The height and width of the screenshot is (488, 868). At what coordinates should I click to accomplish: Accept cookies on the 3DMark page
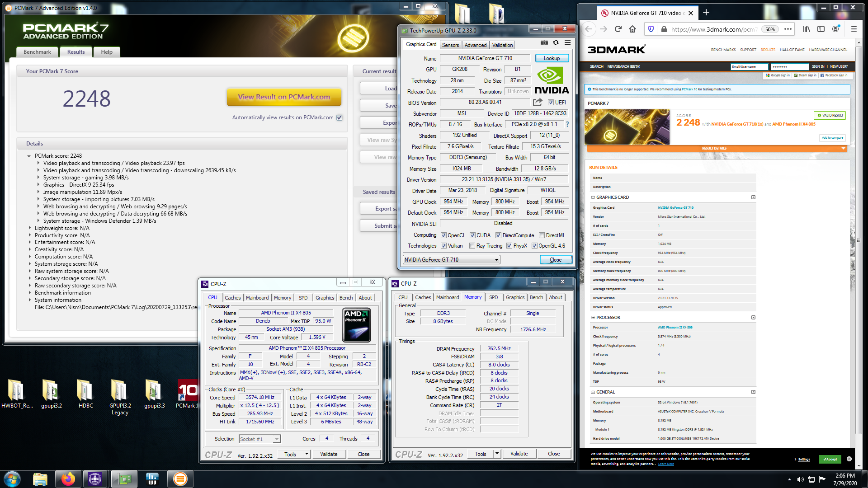[x=830, y=459]
